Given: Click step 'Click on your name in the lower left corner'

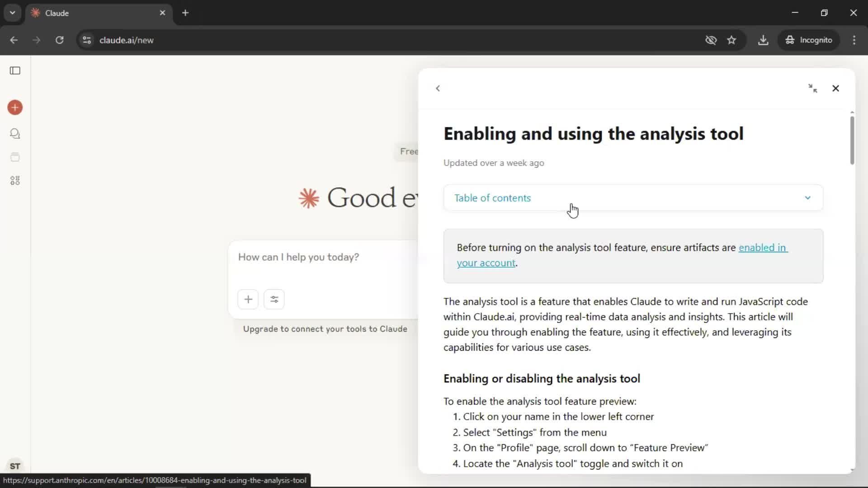Looking at the screenshot, I should [558, 417].
